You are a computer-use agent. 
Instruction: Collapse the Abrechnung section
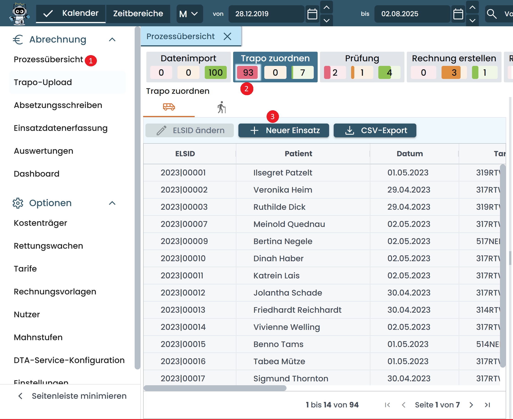112,39
